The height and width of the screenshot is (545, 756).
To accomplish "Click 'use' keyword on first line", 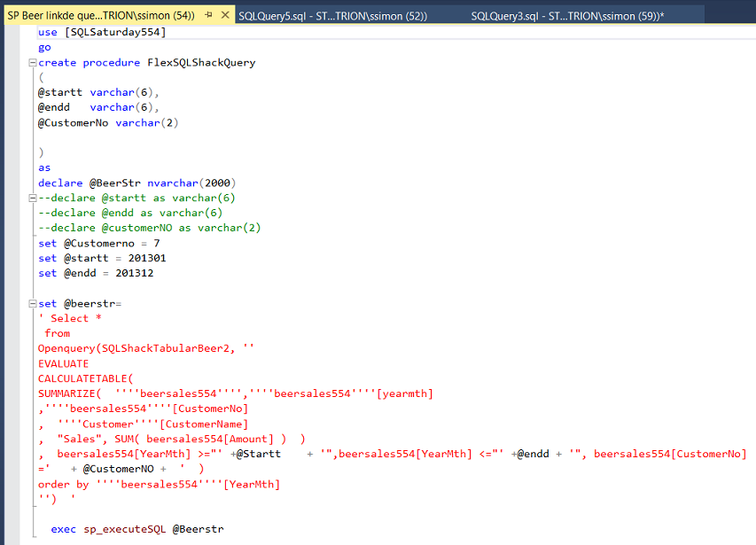I will click(47, 32).
